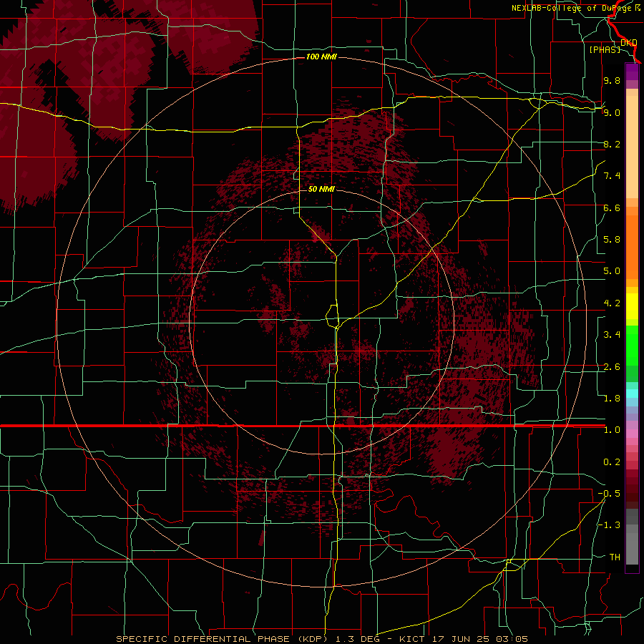Screen dimensions: 644x644
Task: Click the 6.6 color scale value
Action: (x=612, y=208)
